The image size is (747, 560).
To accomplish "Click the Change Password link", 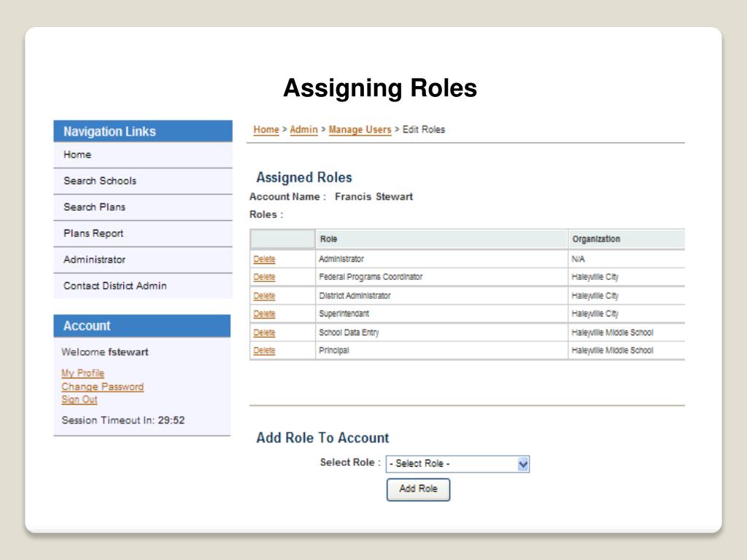I will click(x=102, y=386).
